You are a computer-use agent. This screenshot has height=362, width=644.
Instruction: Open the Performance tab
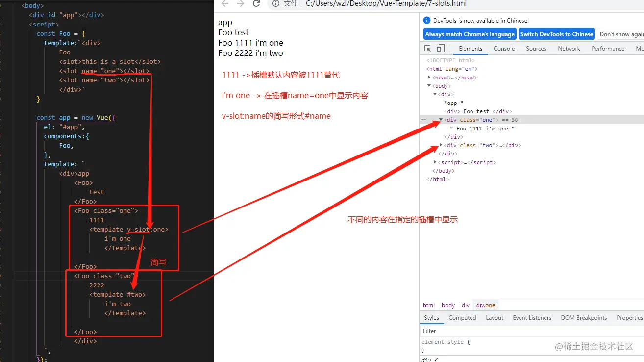608,49
